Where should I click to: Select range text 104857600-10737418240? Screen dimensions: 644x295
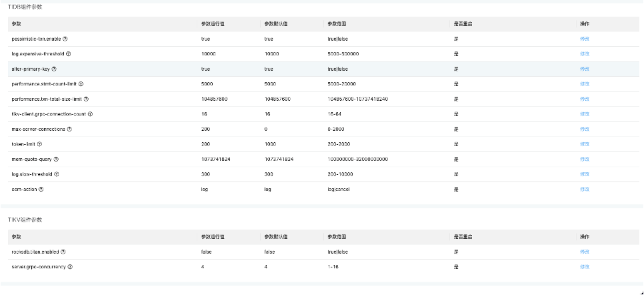point(358,99)
